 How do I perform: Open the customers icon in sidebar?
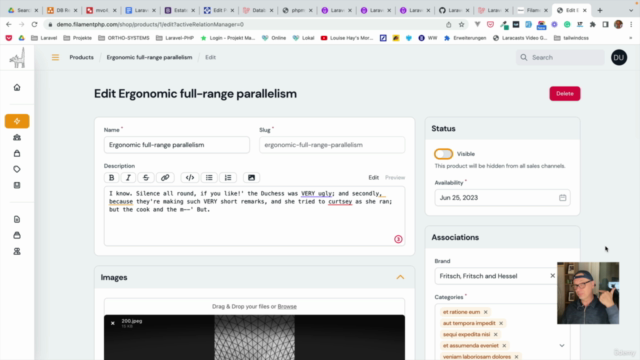click(x=17, y=138)
